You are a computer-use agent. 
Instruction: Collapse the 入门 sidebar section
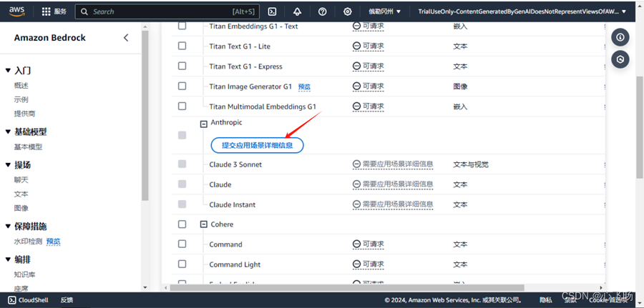[8, 71]
